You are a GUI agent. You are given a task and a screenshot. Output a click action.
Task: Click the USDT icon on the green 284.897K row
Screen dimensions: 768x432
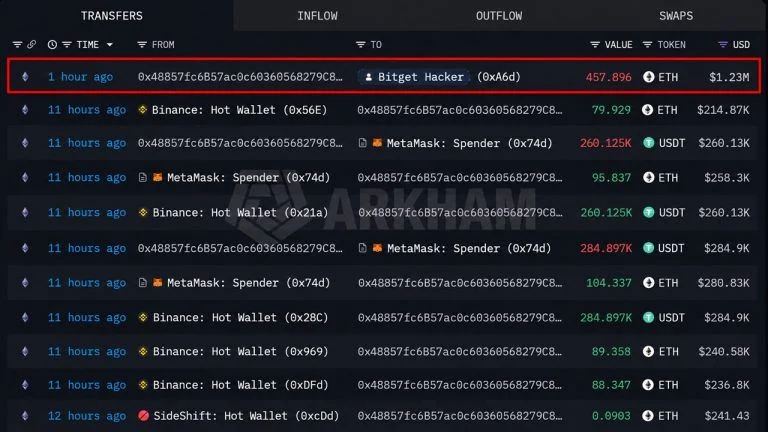pyautogui.click(x=648, y=317)
